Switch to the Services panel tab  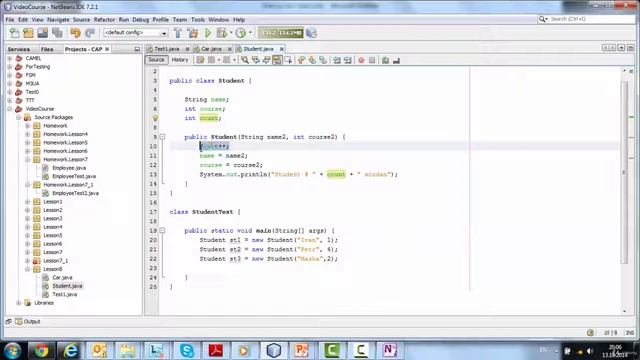point(19,49)
